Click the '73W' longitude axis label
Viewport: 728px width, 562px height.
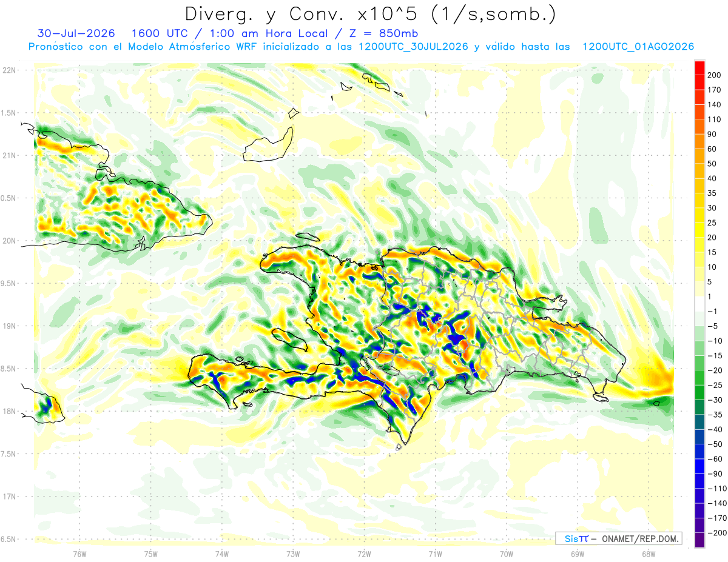point(293,554)
